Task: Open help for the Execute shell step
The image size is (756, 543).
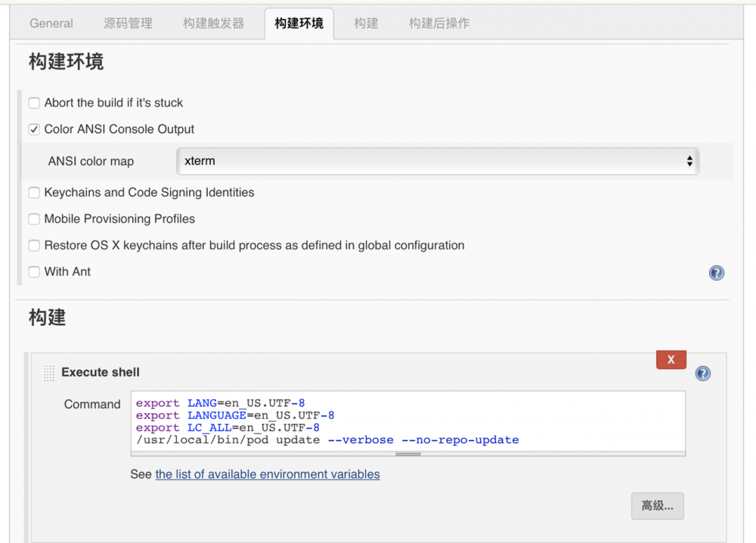Action: pos(702,373)
